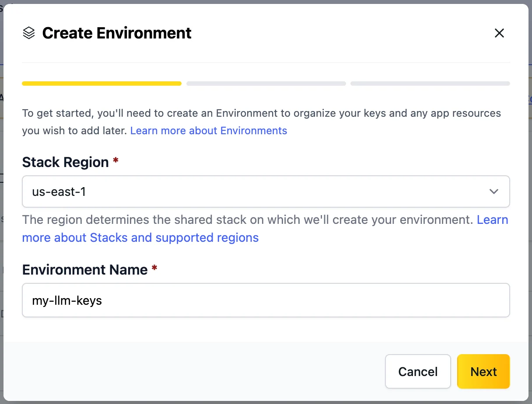Viewport: 532px width, 404px height.
Task: Open Learn more about Stacks and regions link
Action: coord(140,237)
